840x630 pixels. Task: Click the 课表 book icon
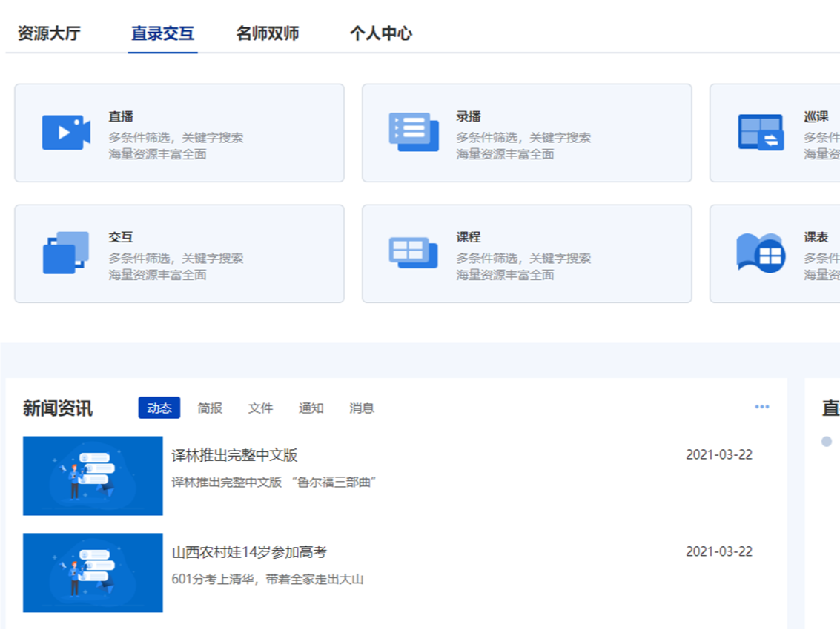click(761, 253)
